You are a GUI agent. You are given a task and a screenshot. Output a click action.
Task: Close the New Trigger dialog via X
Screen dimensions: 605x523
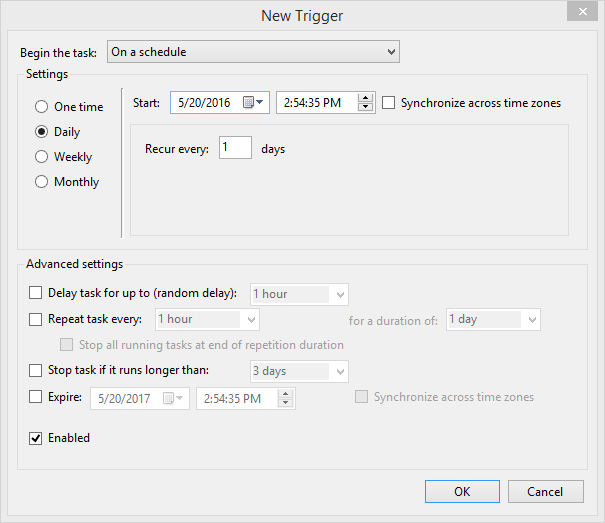tap(582, 12)
